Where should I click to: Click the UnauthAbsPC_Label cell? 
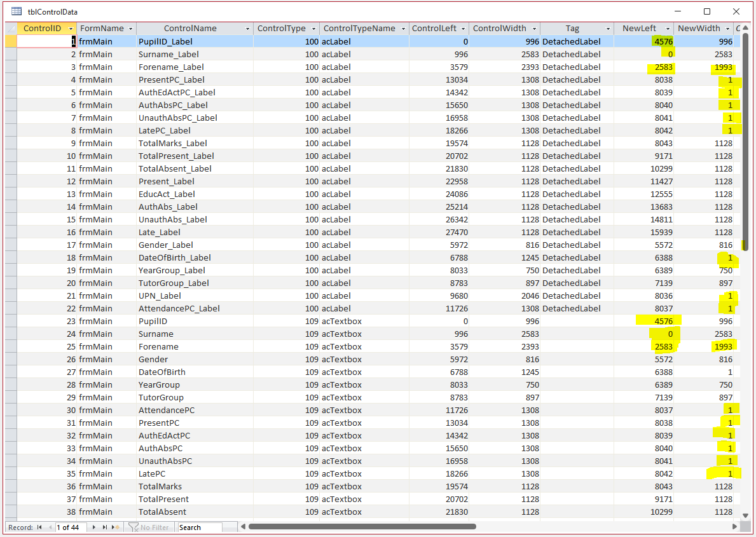pyautogui.click(x=195, y=118)
